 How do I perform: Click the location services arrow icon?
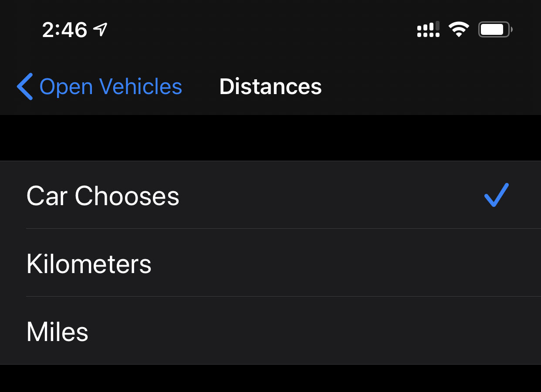click(x=101, y=30)
